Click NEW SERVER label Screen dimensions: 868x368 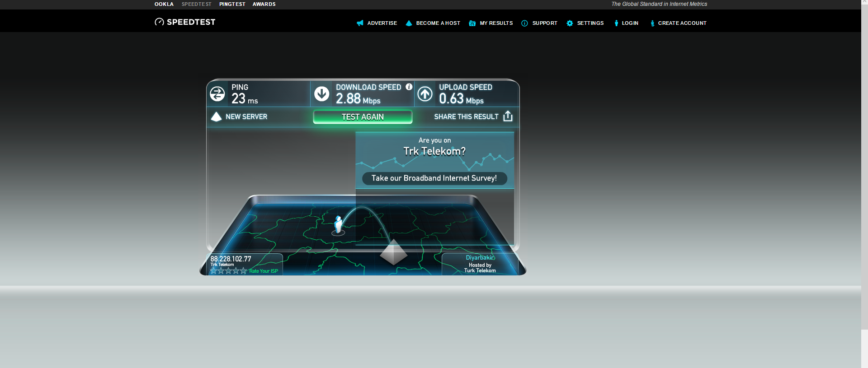click(x=246, y=116)
